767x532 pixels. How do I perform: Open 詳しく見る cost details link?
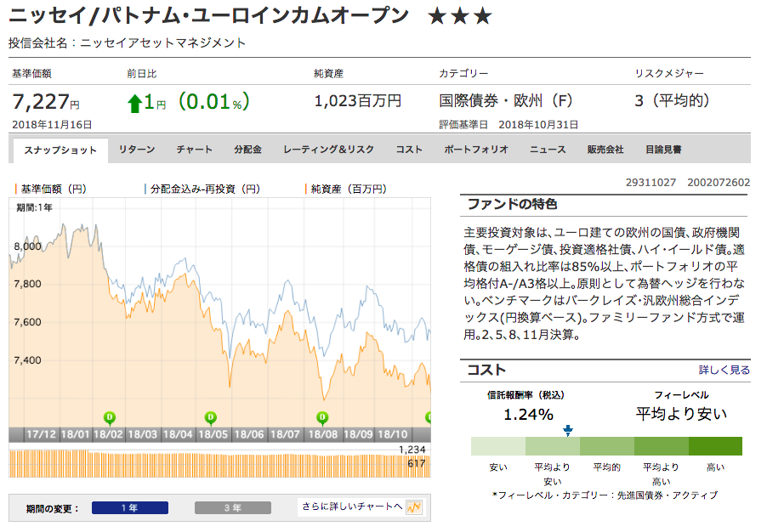click(724, 371)
